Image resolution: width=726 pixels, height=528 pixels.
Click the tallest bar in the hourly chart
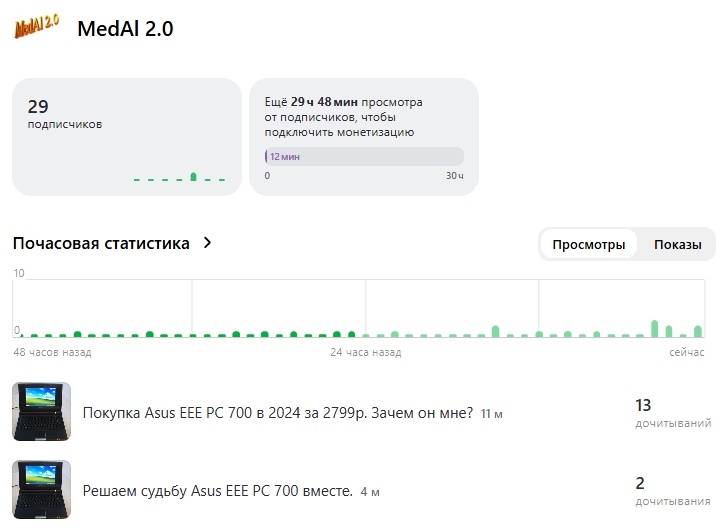tap(654, 328)
